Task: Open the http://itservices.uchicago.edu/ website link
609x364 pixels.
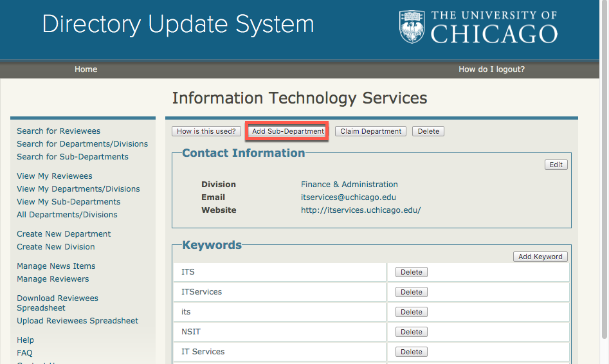Action: [361, 210]
